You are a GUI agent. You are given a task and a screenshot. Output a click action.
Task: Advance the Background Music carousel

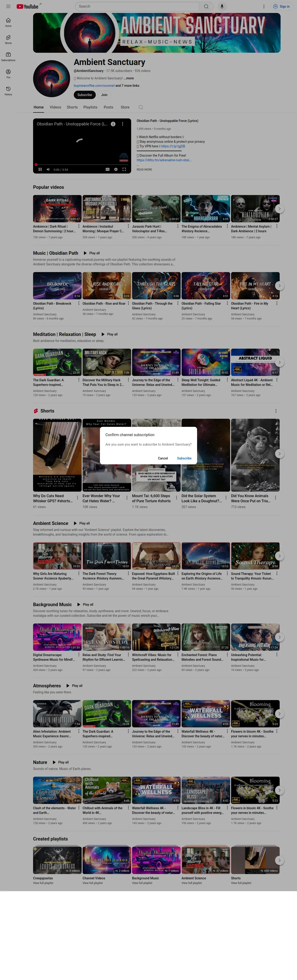(279, 637)
